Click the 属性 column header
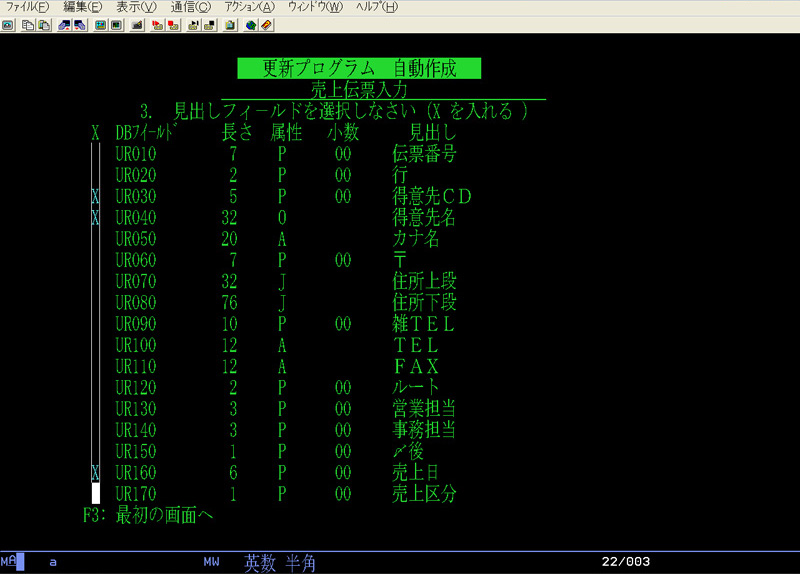The height and width of the screenshot is (574, 800). point(286,133)
